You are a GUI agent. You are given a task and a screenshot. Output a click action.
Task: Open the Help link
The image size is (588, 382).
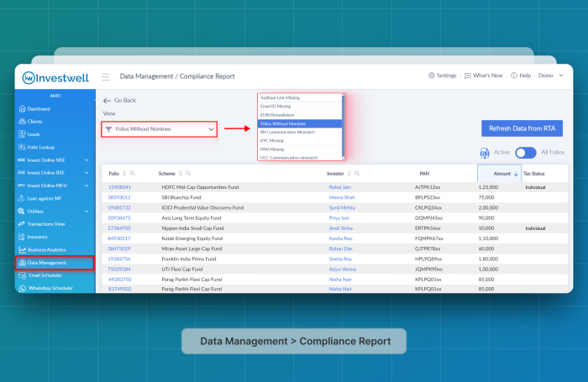521,76
